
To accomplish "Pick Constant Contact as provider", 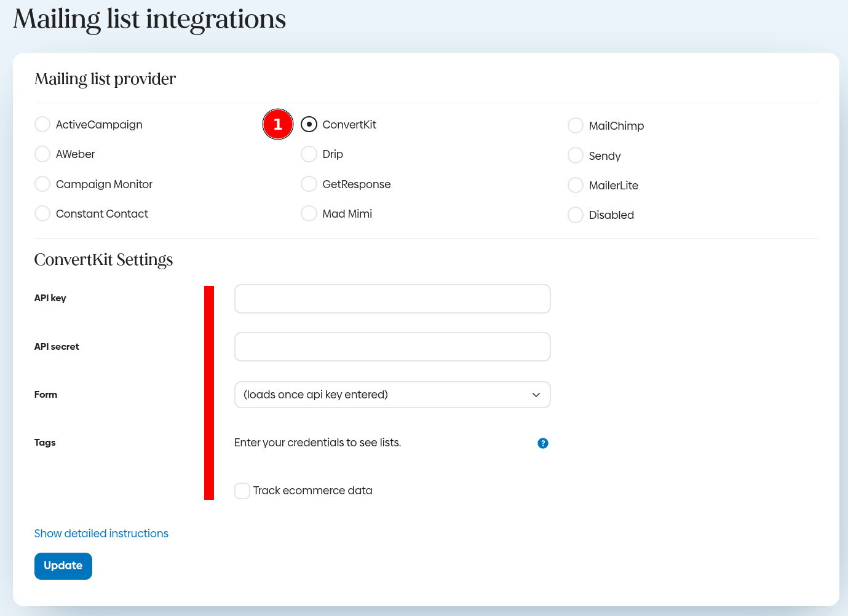I will (x=42, y=213).
